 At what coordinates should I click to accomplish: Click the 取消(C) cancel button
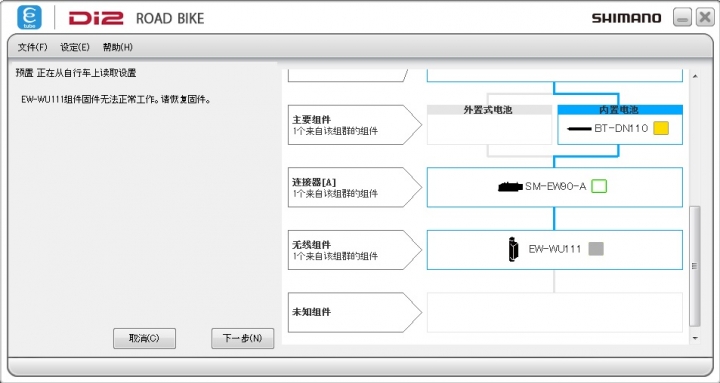pyautogui.click(x=144, y=338)
